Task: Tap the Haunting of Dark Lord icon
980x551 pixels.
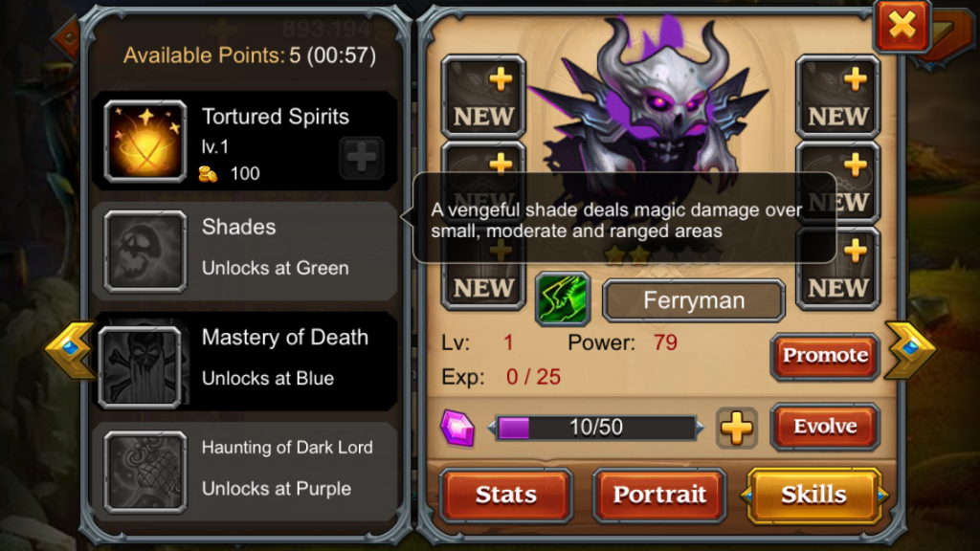Action: [x=145, y=473]
